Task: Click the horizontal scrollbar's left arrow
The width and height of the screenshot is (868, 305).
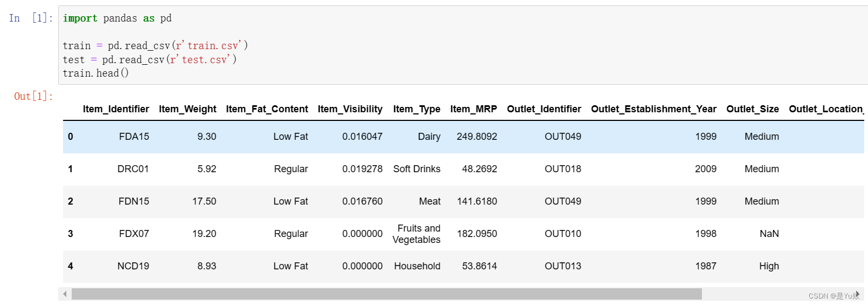Action: pyautogui.click(x=65, y=294)
